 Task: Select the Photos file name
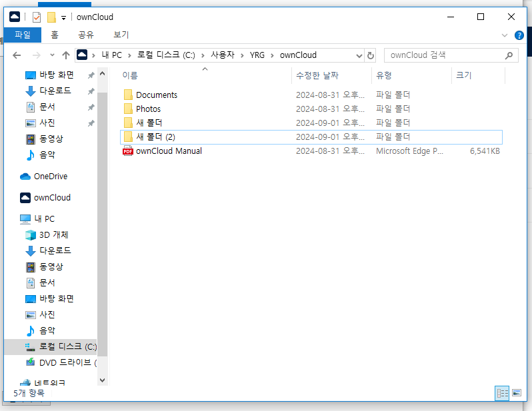[x=148, y=109]
